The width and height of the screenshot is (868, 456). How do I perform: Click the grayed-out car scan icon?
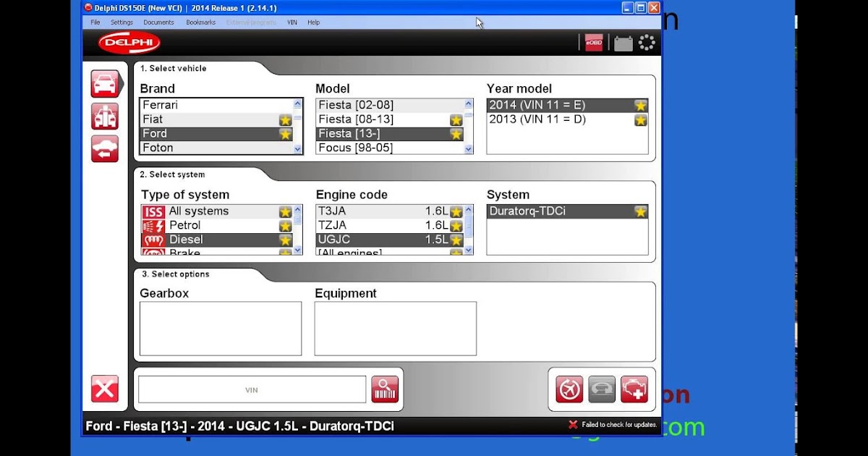click(x=602, y=389)
